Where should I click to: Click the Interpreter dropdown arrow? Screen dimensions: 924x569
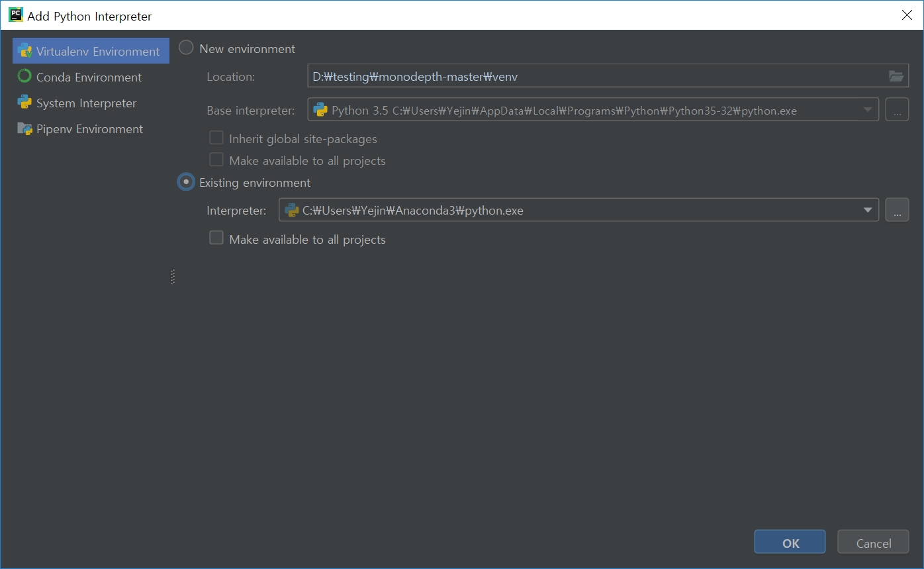click(868, 210)
